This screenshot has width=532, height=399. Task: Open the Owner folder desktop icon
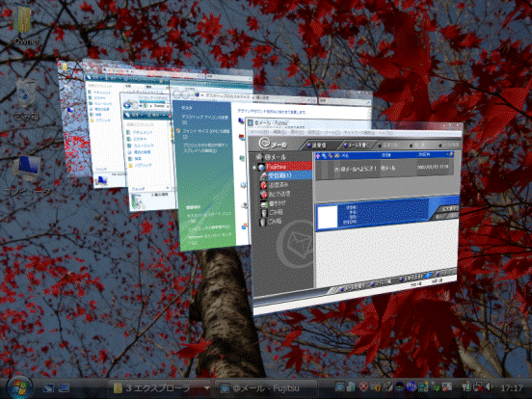tap(23, 25)
